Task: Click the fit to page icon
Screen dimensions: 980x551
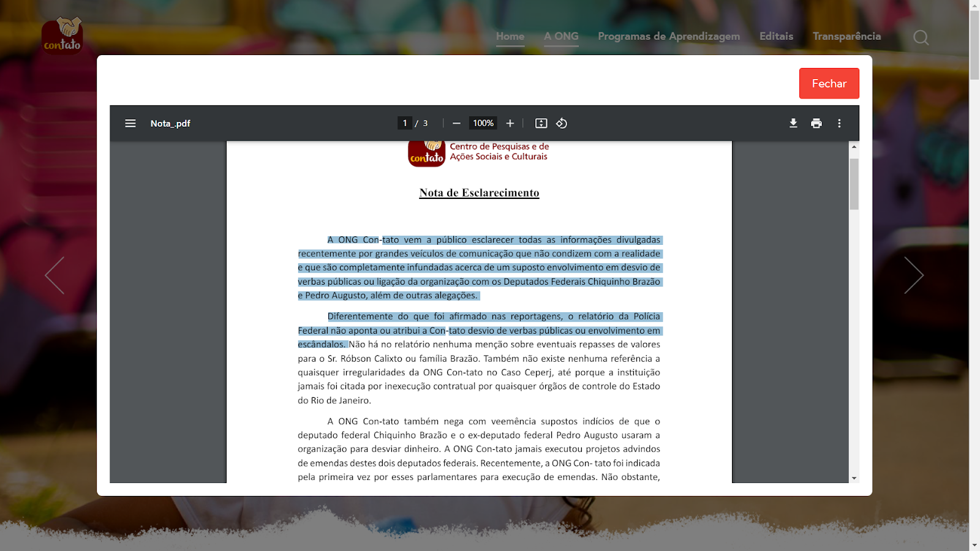Action: click(541, 123)
